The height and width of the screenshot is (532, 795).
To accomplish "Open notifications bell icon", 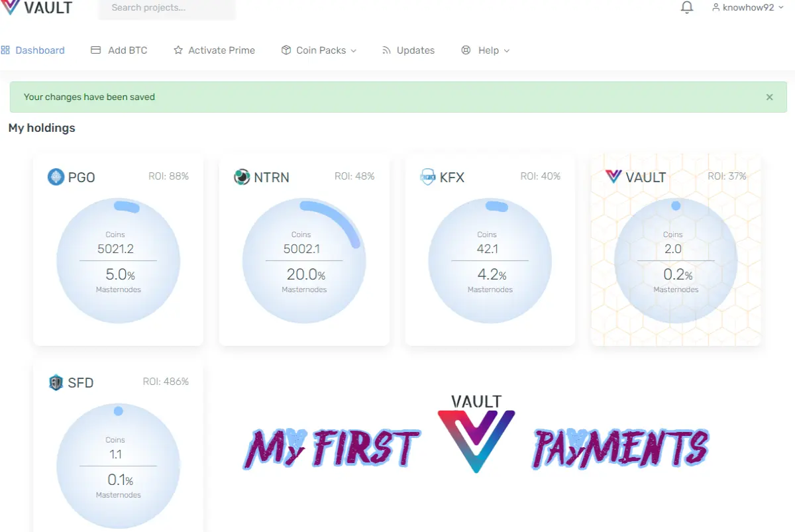I will [687, 8].
